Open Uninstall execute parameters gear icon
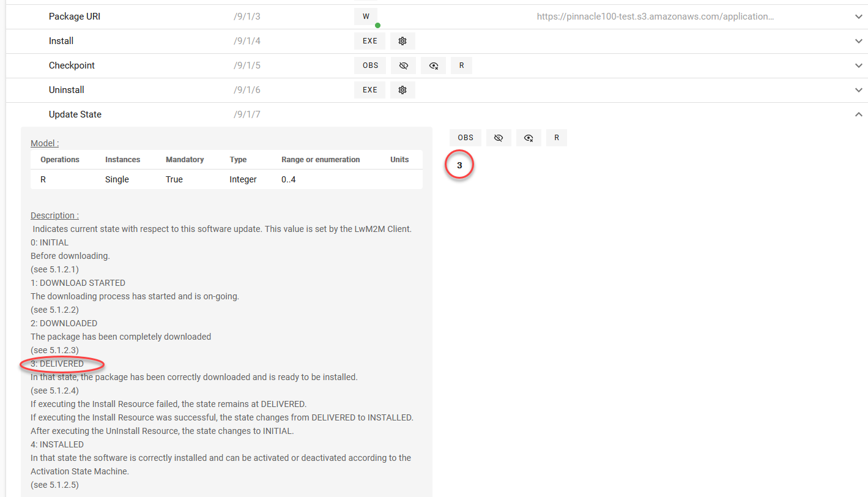 [x=402, y=90]
